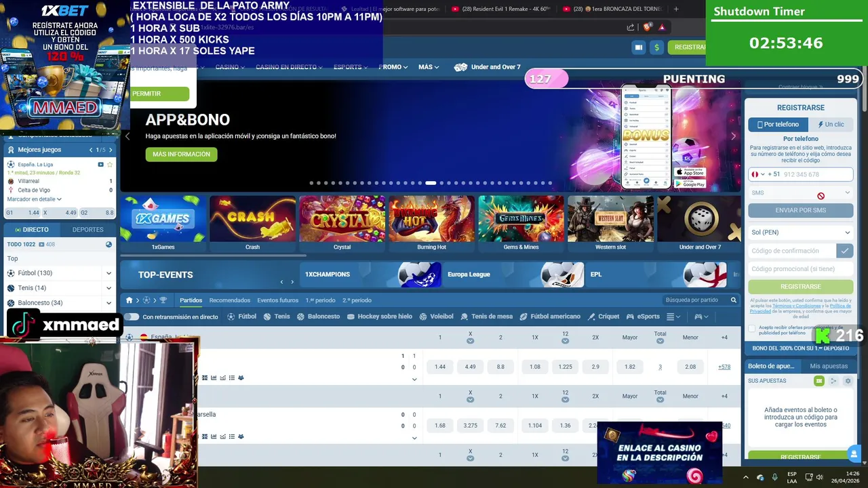Viewport: 868px width, 488px height.
Task: Click the confirm checkmark next to Código de confirmación
Action: (844, 251)
